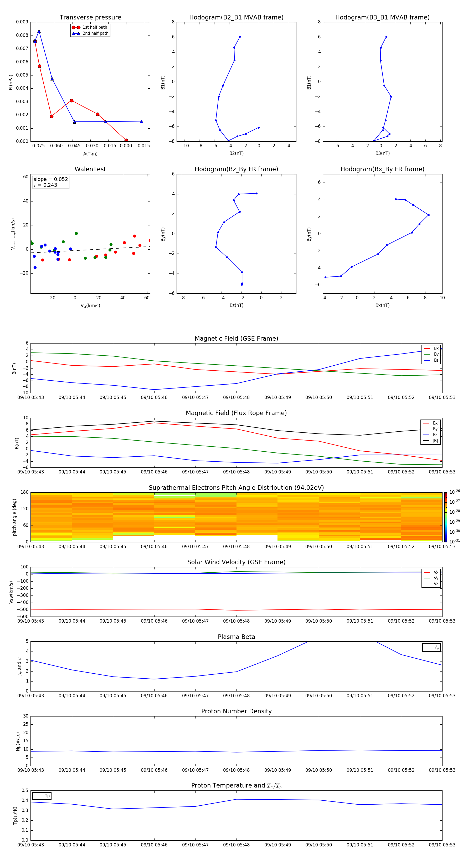Click the "|B|" entry in Flux Rope legend
Image resolution: width=473 pixels, height=868 pixels.
click(431, 441)
